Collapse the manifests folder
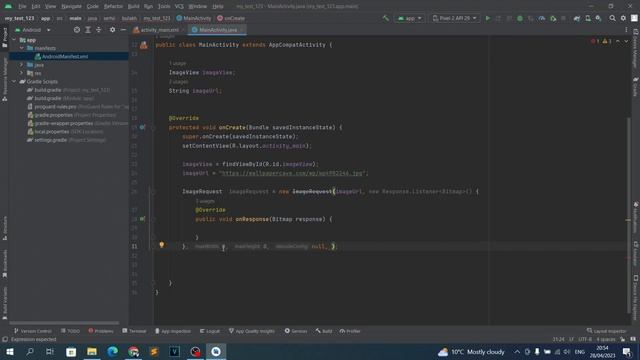The image size is (640, 360). pos(22,48)
